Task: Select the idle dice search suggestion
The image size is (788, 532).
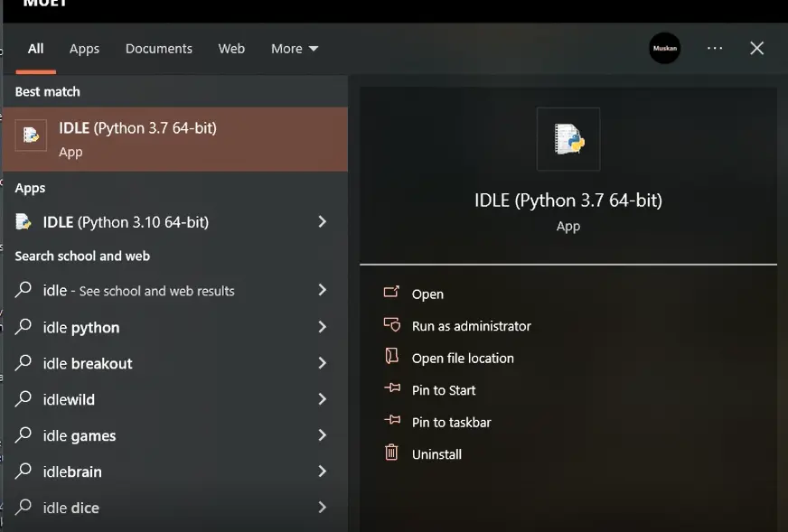Action: [x=175, y=508]
